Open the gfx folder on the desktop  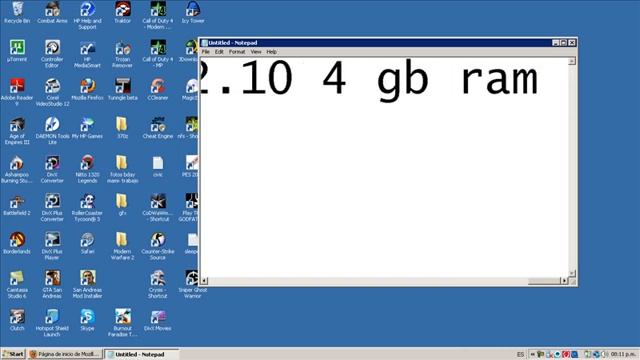click(x=122, y=204)
